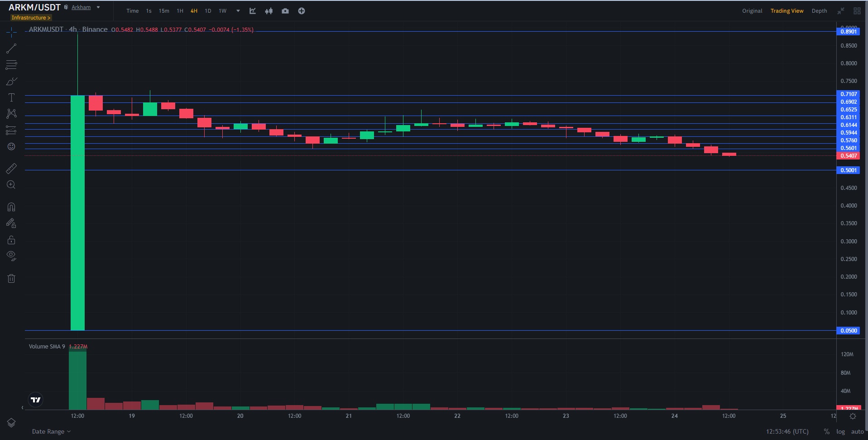The width and height of the screenshot is (868, 440).
Task: Open the Fibonacci and horizontal lines tool
Action: [x=11, y=65]
